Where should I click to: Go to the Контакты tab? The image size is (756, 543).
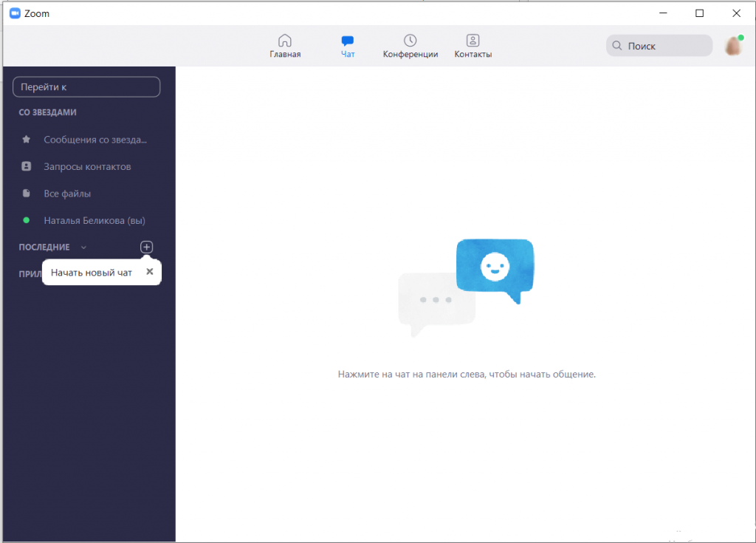472,46
